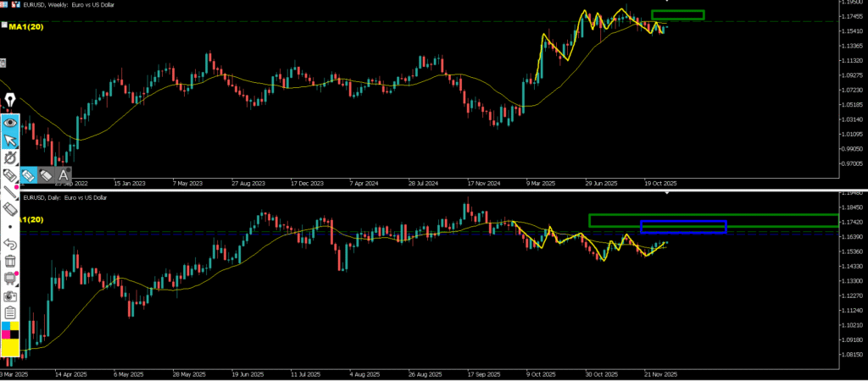Open the color palette swatch grid
The height and width of the screenshot is (381, 868).
click(x=10, y=329)
